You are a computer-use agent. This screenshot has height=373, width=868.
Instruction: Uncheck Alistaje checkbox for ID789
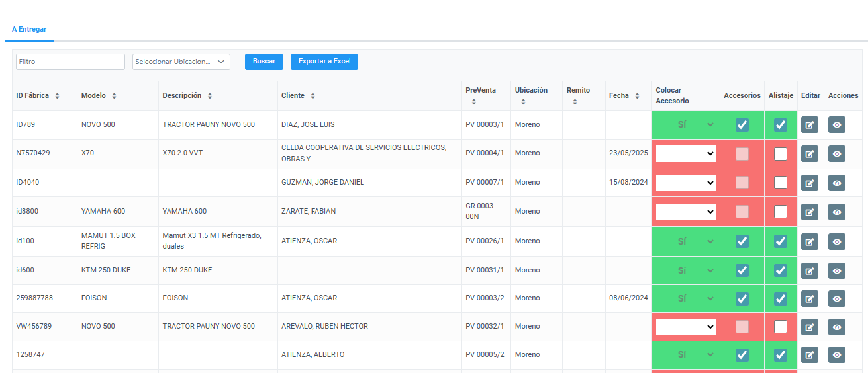(781, 125)
